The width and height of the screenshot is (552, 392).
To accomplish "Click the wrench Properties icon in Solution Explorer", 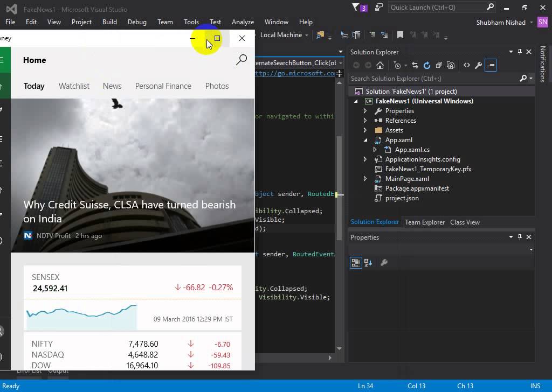I will tap(478, 65).
